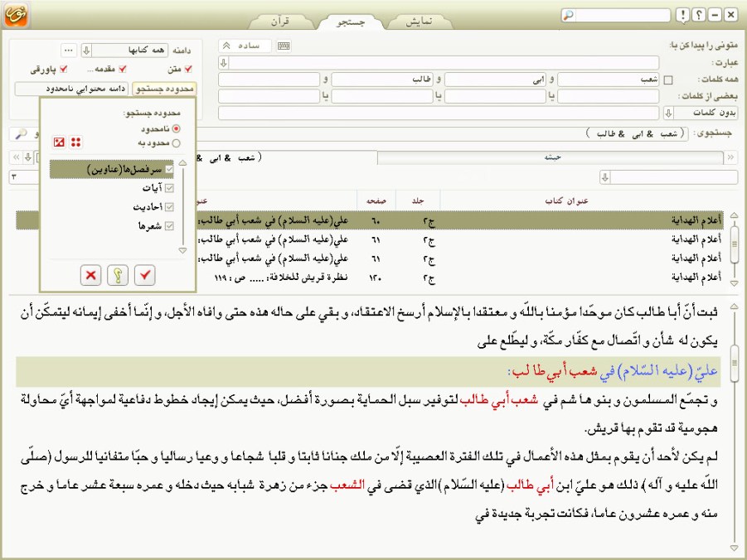Toggle the پاورقی checkbox
Viewport: 747px width, 560px height.
(63, 69)
